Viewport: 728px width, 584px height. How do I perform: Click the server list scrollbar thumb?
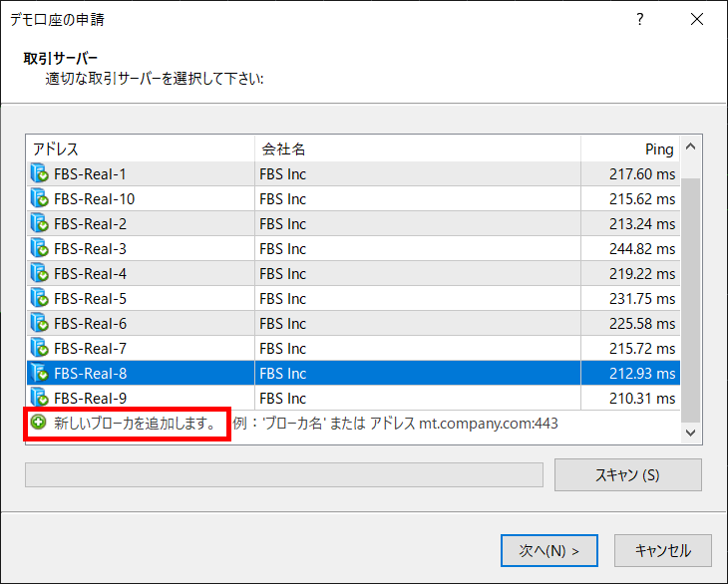pos(691,300)
